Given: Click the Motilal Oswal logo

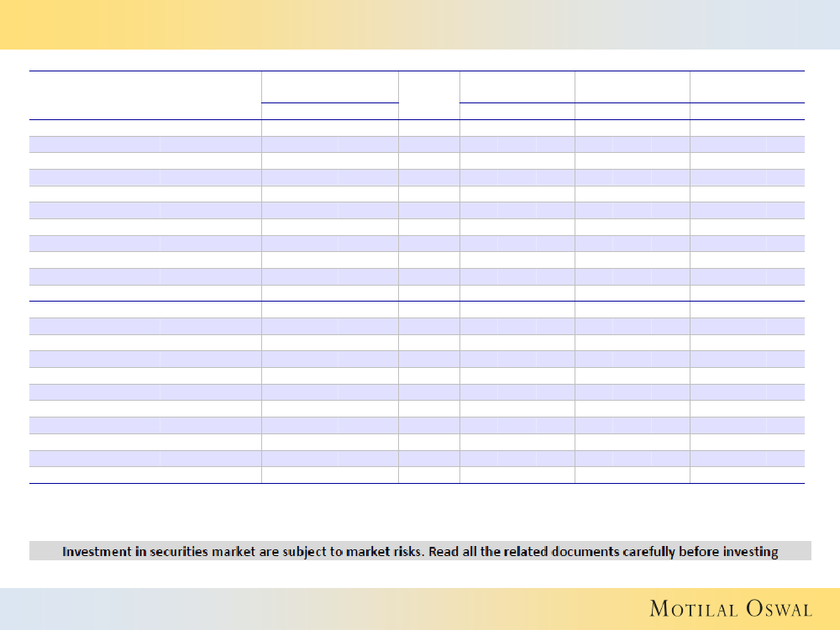Looking at the screenshot, I should pyautogui.click(x=730, y=609).
